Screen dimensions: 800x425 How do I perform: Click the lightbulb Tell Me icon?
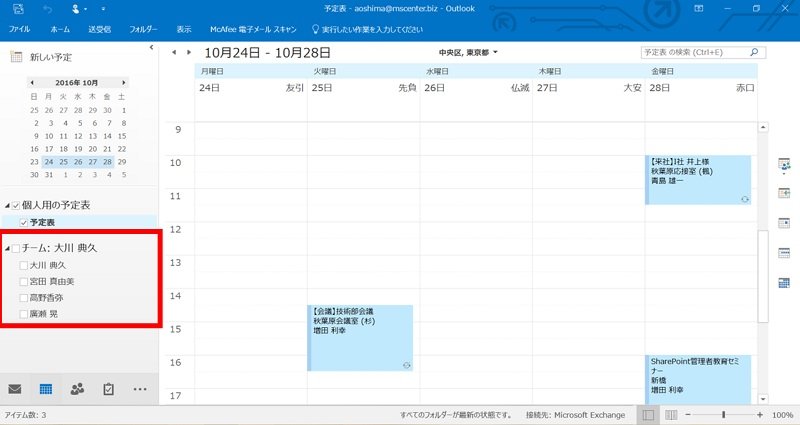315,29
